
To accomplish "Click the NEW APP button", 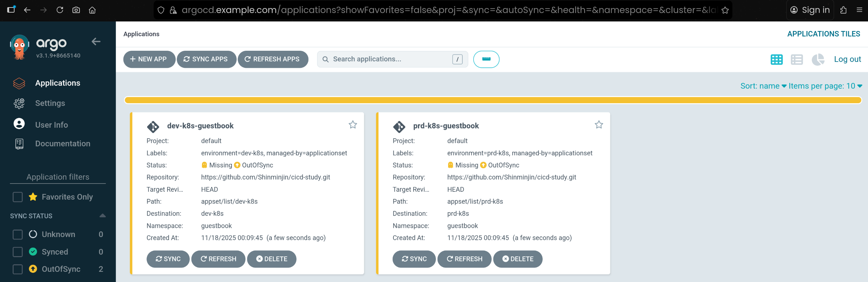I will 149,59.
